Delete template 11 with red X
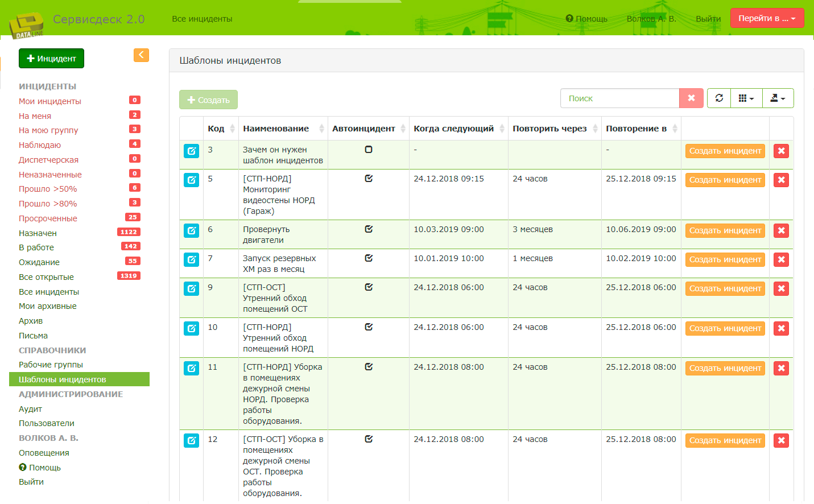 (781, 368)
